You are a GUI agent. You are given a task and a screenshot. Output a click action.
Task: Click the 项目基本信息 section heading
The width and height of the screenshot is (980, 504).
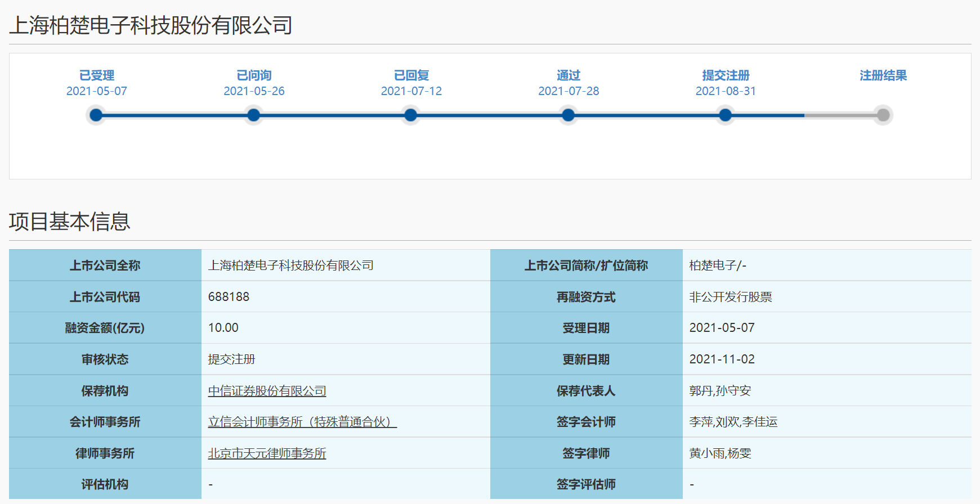(x=70, y=222)
